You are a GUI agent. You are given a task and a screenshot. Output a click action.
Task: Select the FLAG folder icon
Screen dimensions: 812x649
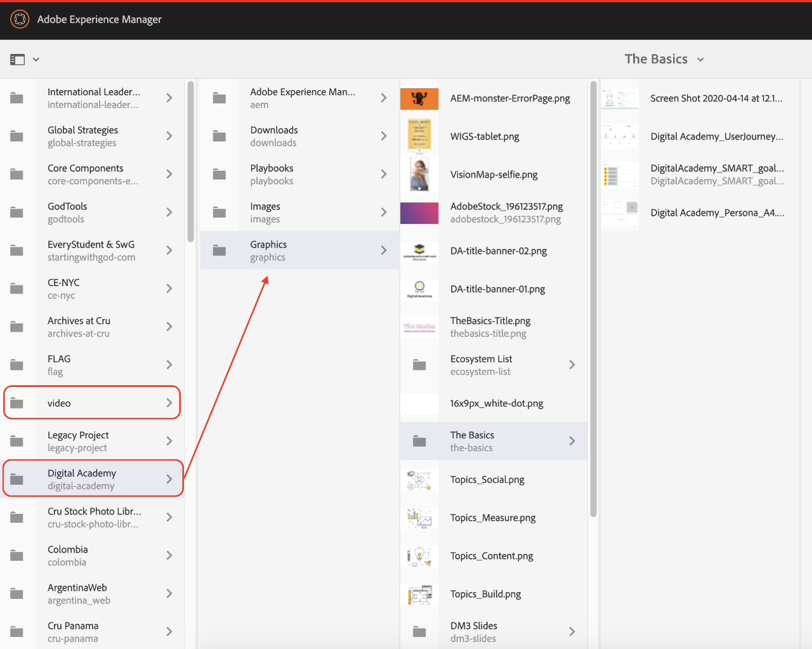coord(17,365)
